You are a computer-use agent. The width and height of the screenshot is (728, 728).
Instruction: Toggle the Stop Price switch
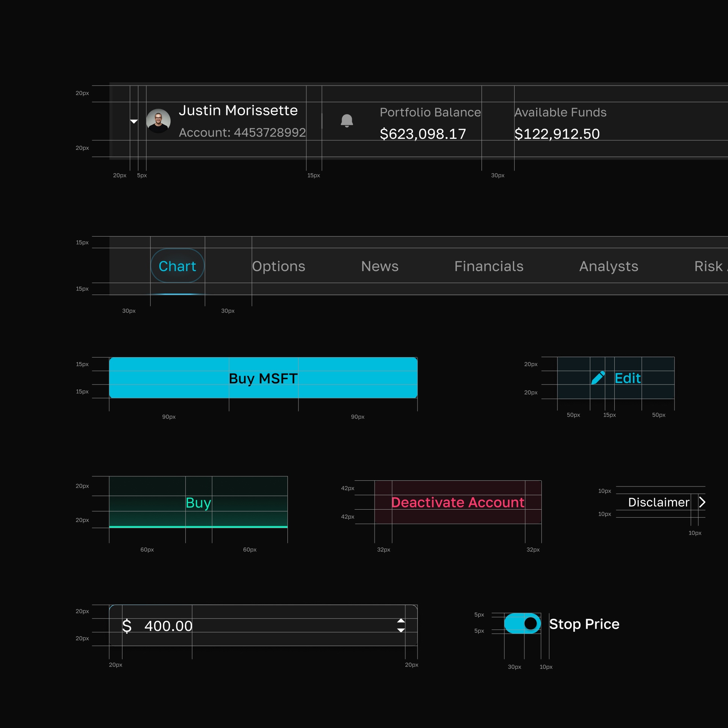click(522, 623)
